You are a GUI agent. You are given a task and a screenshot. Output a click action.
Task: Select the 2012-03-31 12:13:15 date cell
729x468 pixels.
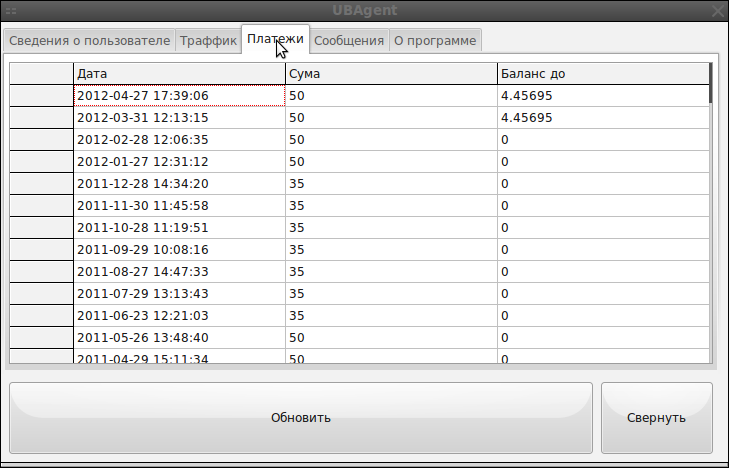coord(180,118)
